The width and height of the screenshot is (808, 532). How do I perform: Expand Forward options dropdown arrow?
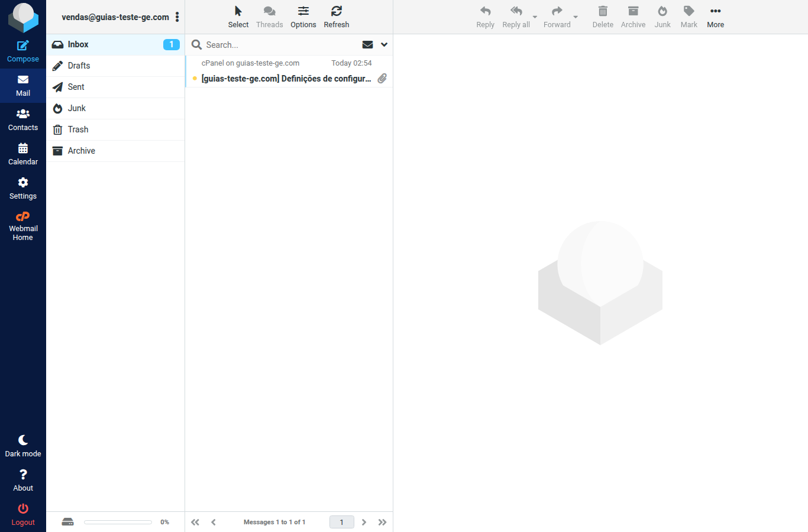pos(576,17)
